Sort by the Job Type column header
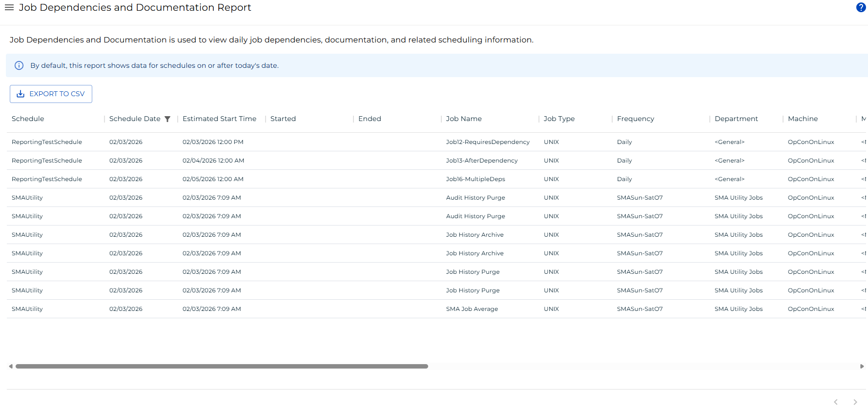 coord(559,119)
